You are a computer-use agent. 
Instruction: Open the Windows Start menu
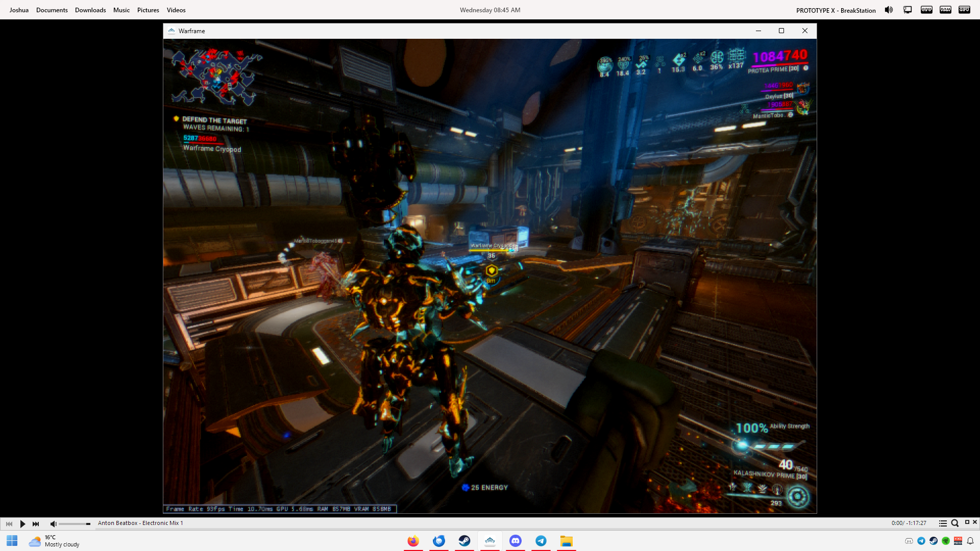(12, 541)
